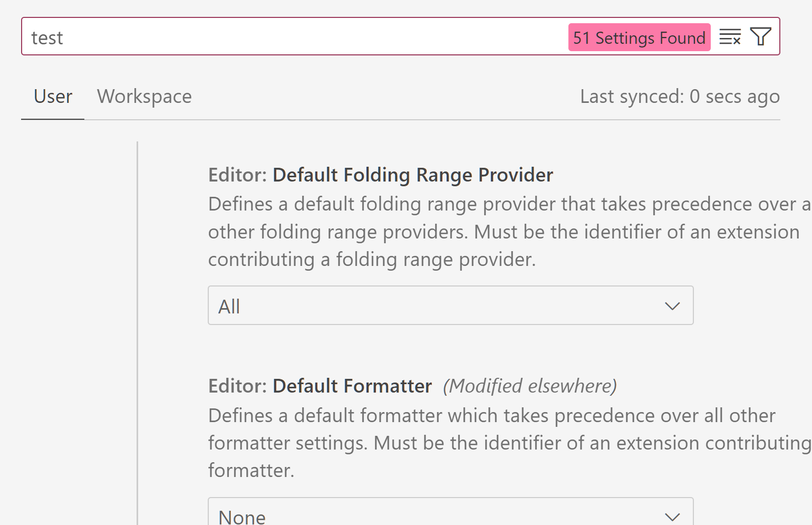Click the All value in the provider dropdown

tap(229, 306)
